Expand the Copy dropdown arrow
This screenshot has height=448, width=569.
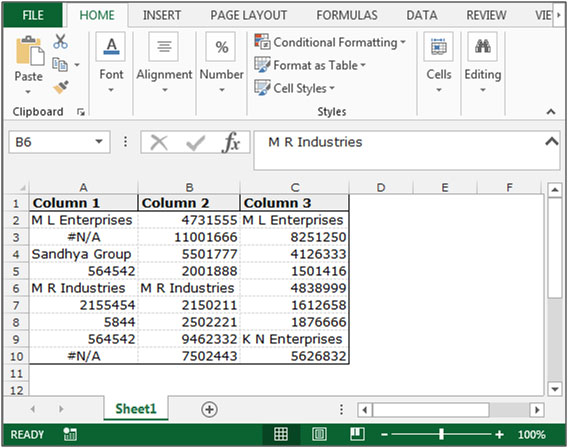tap(77, 65)
